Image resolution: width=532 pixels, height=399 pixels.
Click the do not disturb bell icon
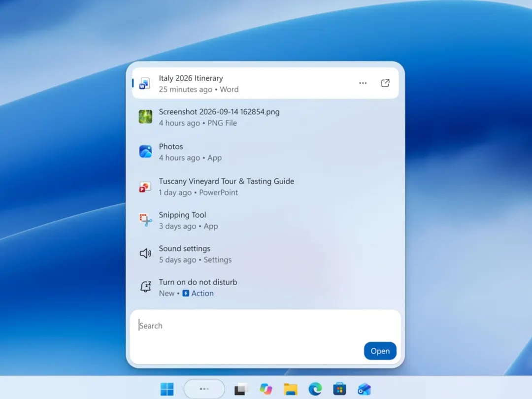tap(145, 287)
